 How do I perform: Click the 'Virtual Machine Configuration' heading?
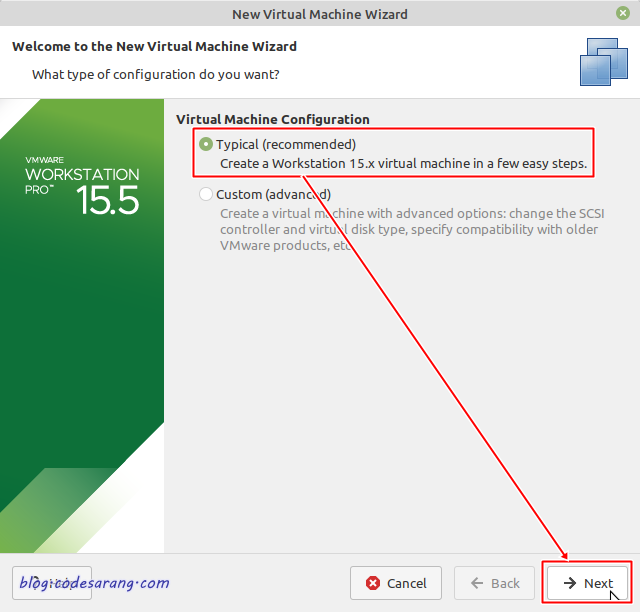pyautogui.click(x=273, y=119)
